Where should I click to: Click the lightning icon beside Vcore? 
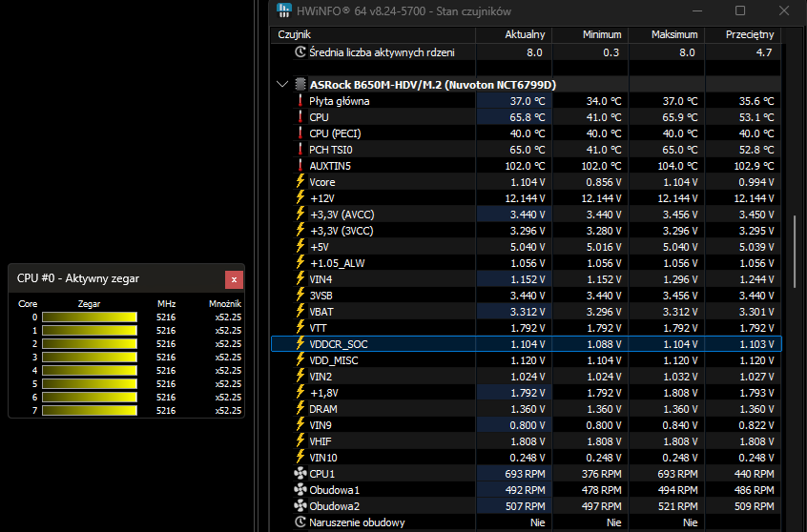(300, 182)
